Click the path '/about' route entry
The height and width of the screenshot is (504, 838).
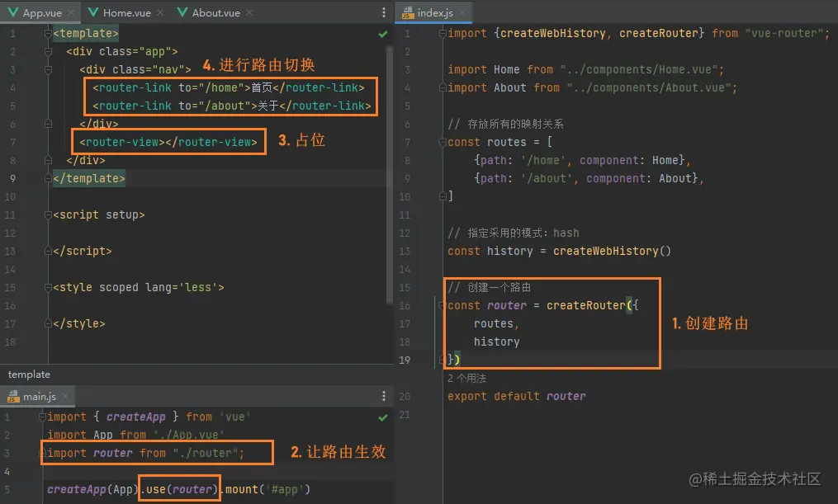(x=589, y=178)
